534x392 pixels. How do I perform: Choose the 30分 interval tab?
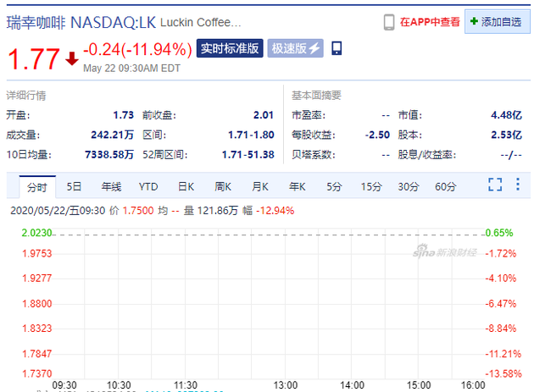[409, 186]
